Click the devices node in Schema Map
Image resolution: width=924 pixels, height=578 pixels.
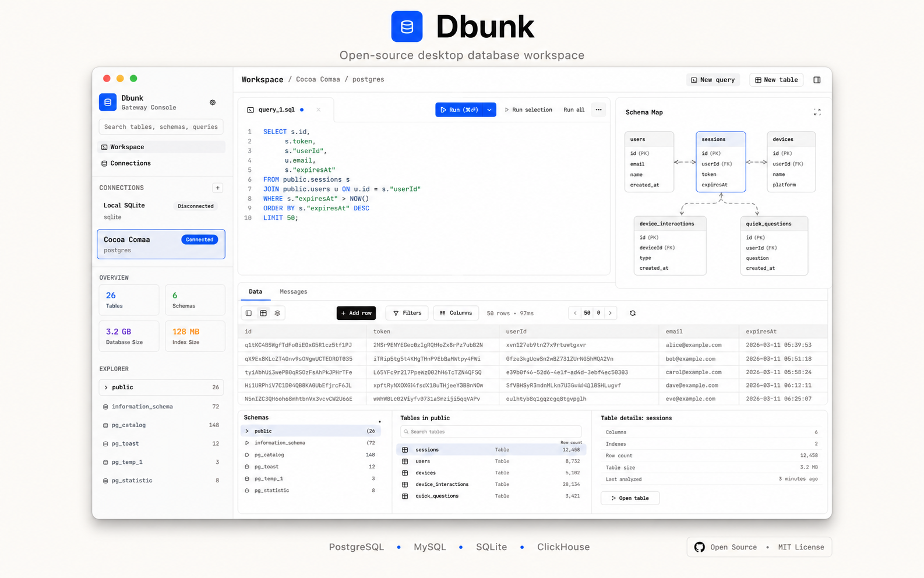(791, 162)
